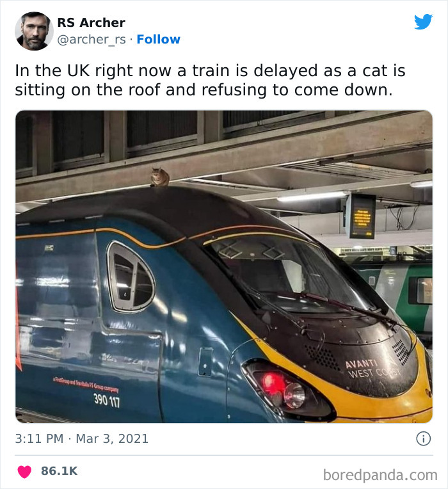Open the 3:11 PM Mar 3, 2021 timestamp

click(x=82, y=438)
